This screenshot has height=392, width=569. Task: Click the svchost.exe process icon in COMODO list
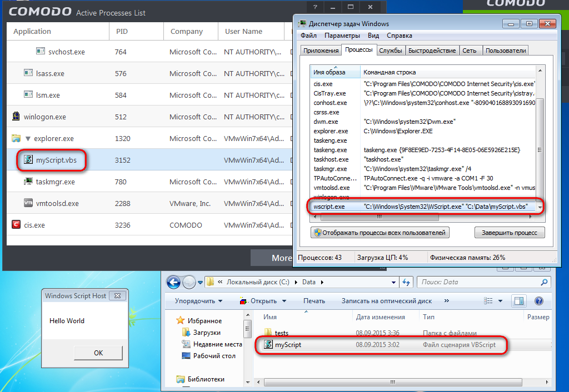point(41,51)
